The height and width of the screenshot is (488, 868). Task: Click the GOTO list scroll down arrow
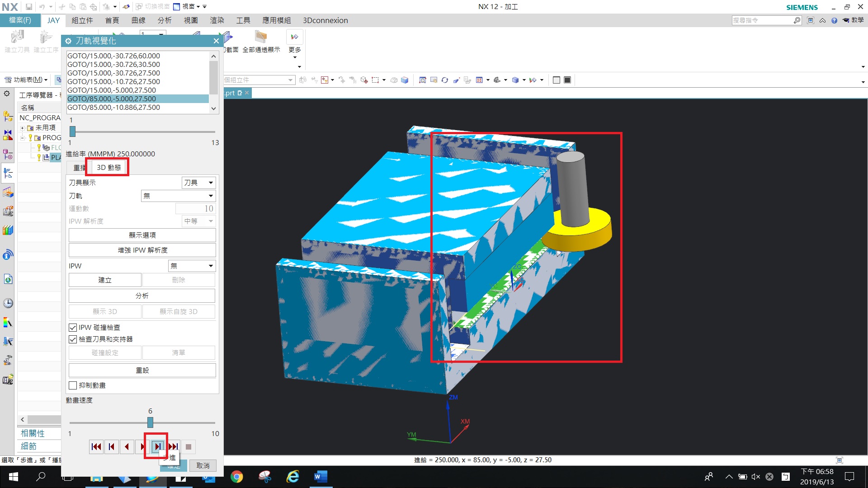(x=214, y=108)
